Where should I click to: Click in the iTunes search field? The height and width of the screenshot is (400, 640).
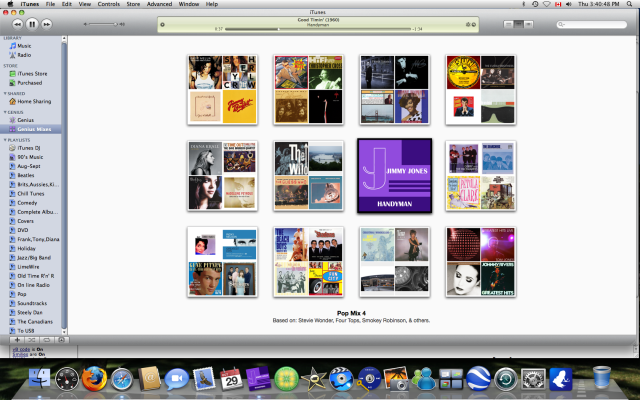pyautogui.click(x=592, y=24)
